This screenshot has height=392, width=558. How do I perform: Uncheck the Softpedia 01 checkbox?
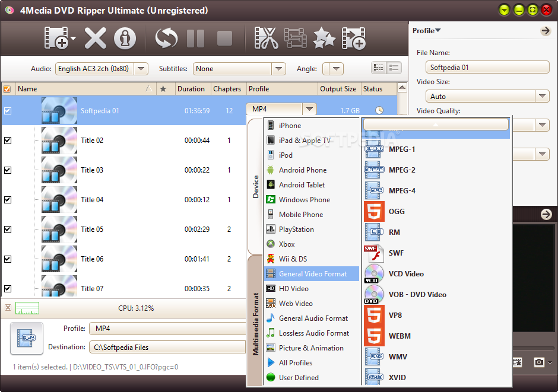(x=8, y=110)
